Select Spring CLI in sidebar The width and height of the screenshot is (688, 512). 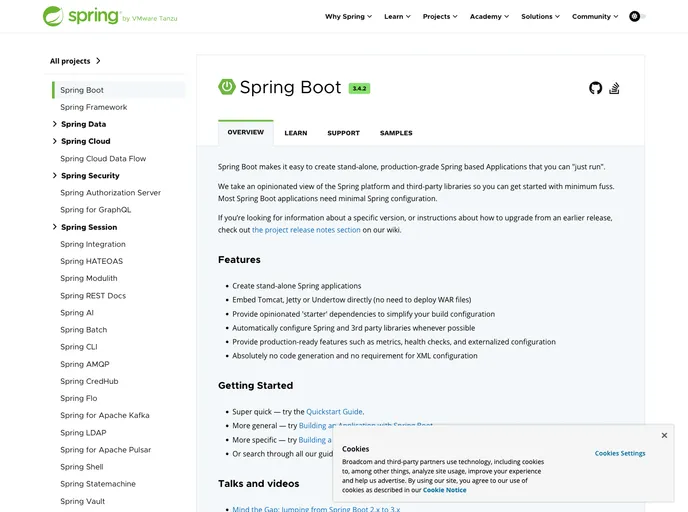pyautogui.click(x=79, y=347)
